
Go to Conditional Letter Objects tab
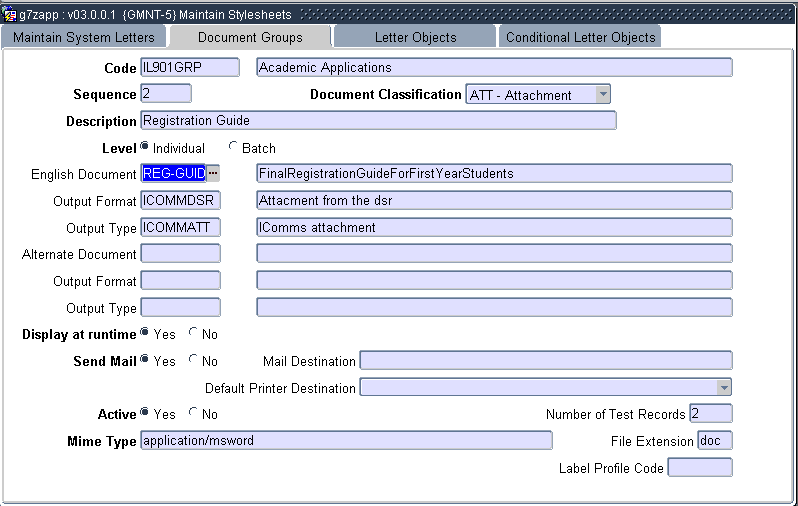point(580,37)
